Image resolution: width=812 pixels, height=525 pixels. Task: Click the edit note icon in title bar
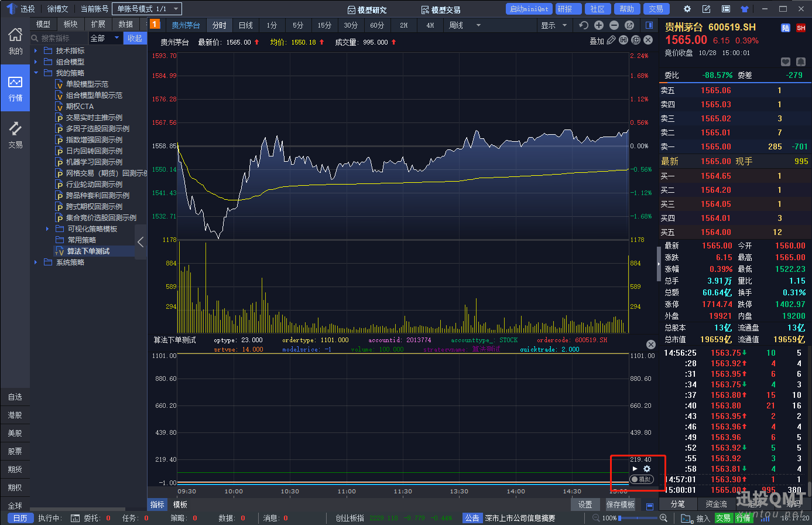click(x=707, y=9)
